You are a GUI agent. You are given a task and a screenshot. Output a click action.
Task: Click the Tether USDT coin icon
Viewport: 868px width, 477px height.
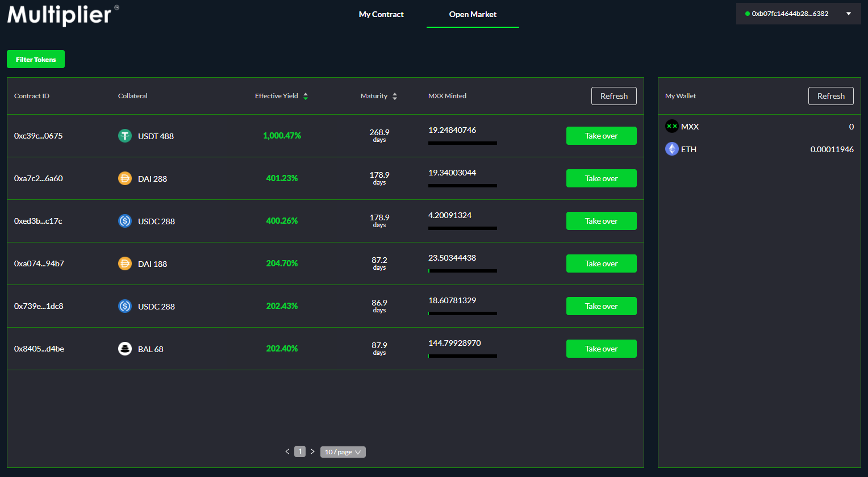click(125, 136)
